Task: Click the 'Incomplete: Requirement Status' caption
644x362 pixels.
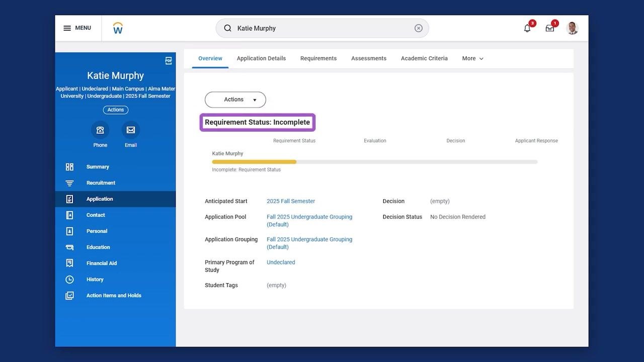Action: 247,170
